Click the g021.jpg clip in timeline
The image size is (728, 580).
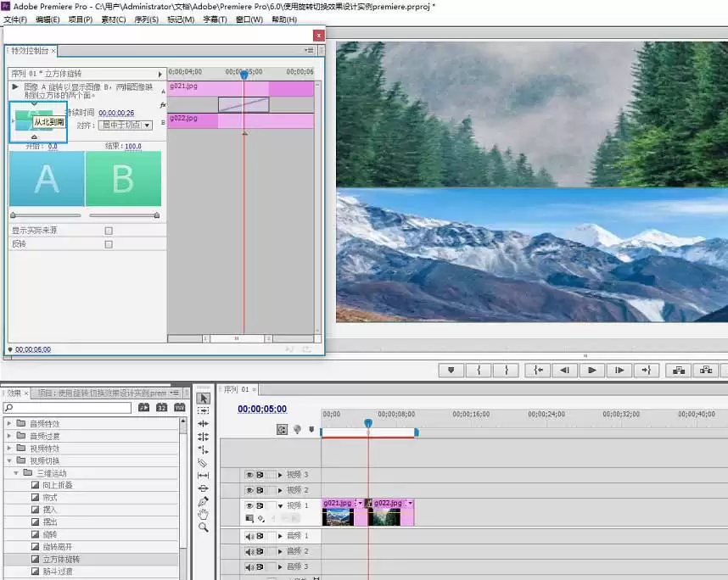[338, 512]
